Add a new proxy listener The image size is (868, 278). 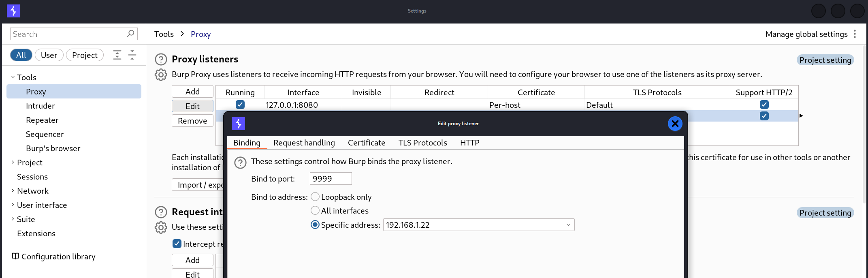[192, 92]
